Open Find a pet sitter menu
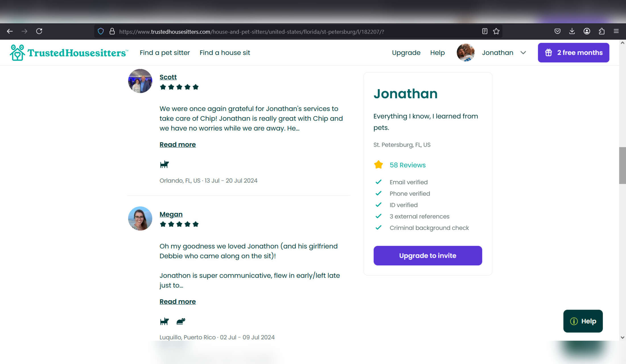Screen dimensions: 626x364 pyautogui.click(x=164, y=53)
